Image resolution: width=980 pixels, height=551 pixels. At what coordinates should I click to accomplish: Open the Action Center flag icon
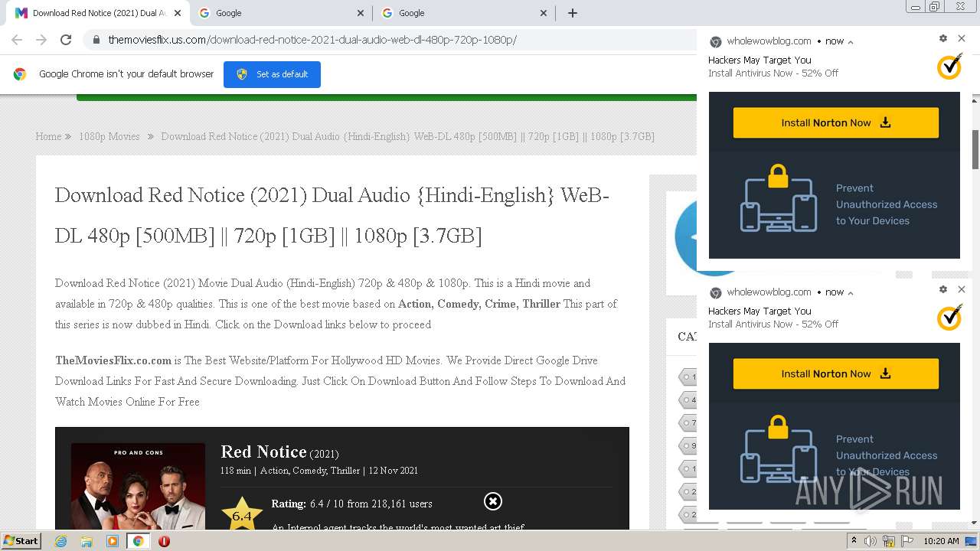(x=907, y=541)
